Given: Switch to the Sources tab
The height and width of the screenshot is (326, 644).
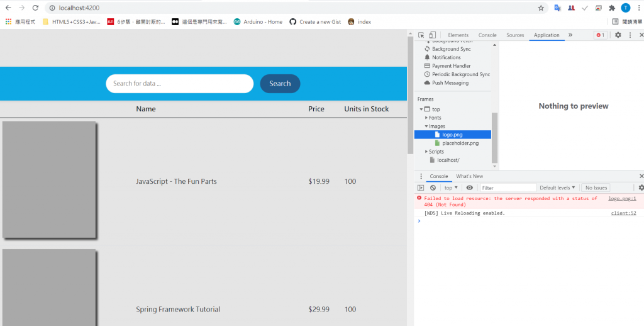Looking at the screenshot, I should coord(515,35).
